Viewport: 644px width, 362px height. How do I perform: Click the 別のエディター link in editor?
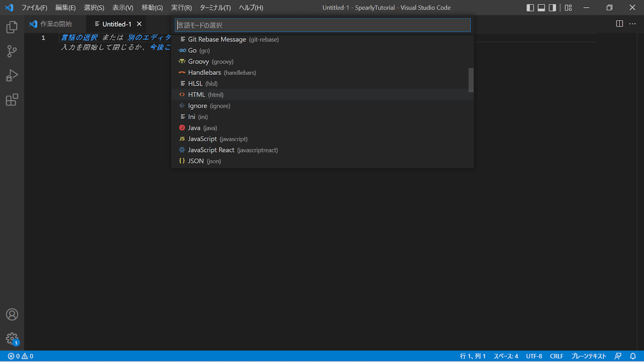(149, 38)
